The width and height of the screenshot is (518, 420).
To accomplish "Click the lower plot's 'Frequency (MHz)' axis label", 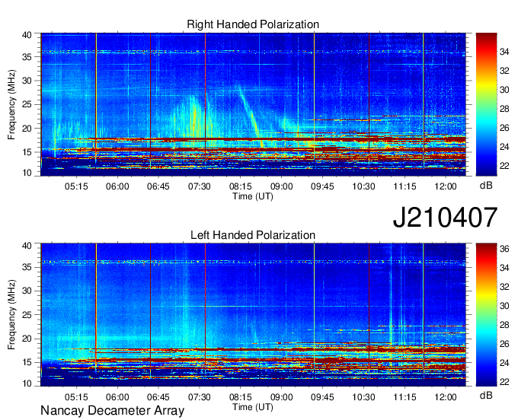I will click(11, 315).
